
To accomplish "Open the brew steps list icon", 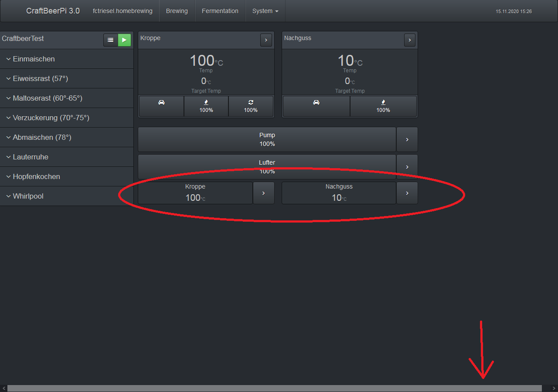I will [111, 40].
